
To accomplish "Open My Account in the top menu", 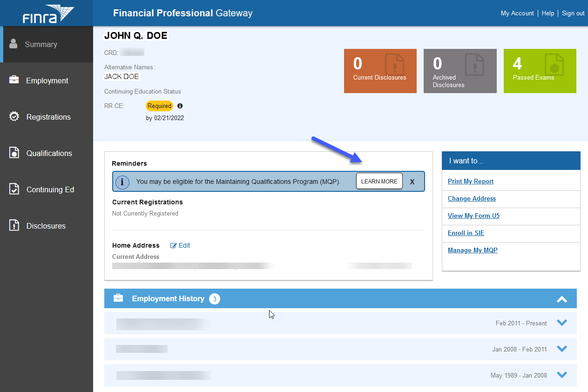I will point(517,14).
